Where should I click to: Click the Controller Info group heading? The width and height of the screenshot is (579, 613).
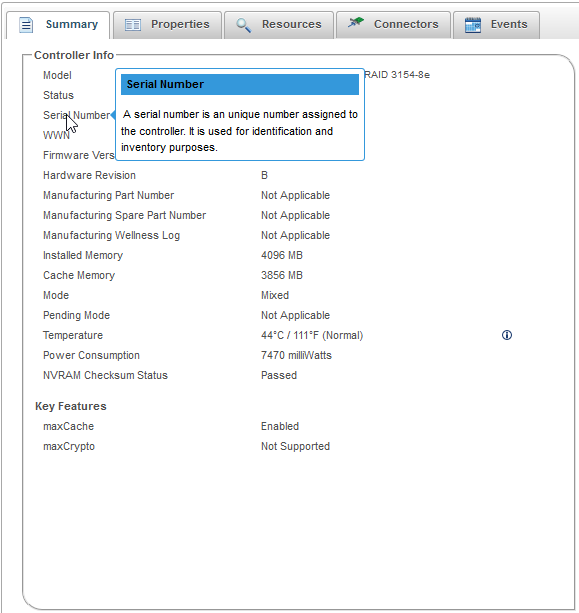(x=74, y=55)
